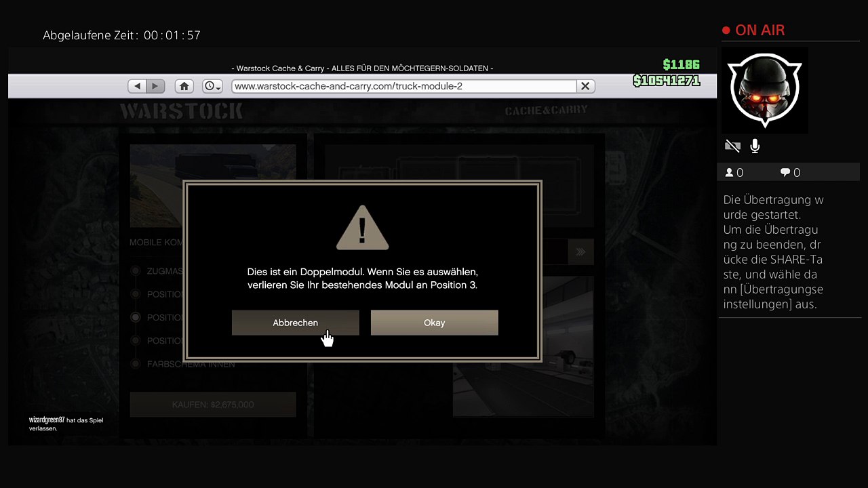
Task: Click the green $1186 cash amount
Action: [x=682, y=65]
